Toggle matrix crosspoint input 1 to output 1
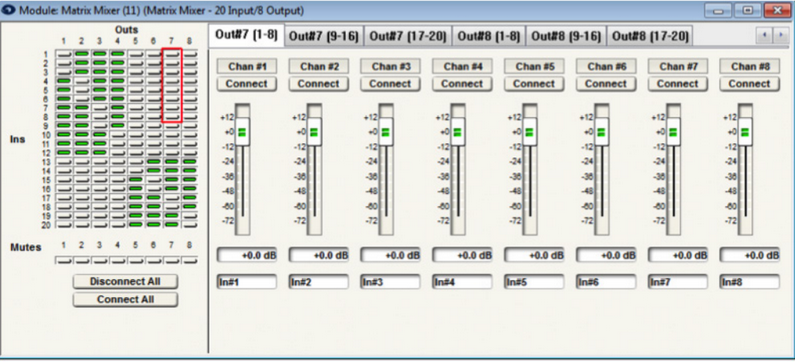This screenshot has width=795, height=362. click(x=64, y=53)
